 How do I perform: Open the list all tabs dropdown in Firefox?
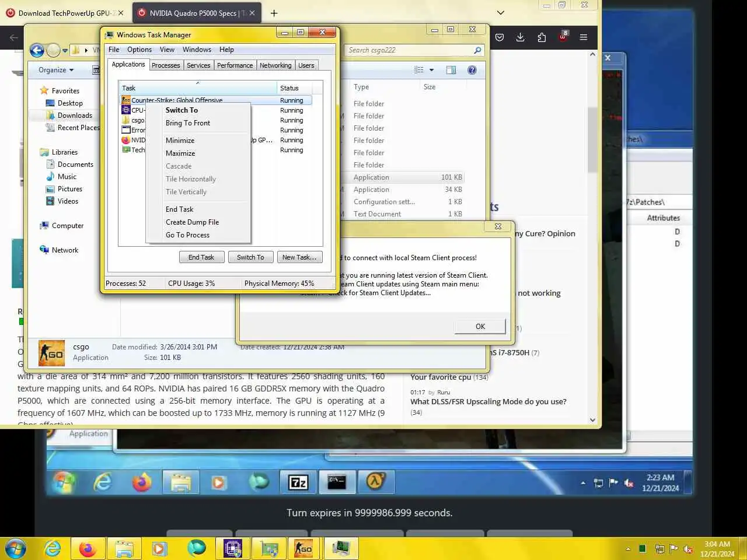[500, 13]
